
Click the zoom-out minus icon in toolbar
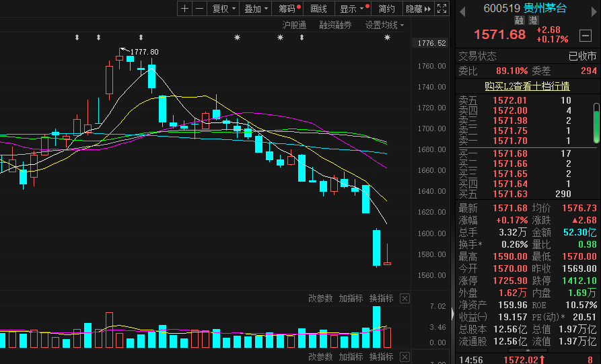tap(199, 9)
